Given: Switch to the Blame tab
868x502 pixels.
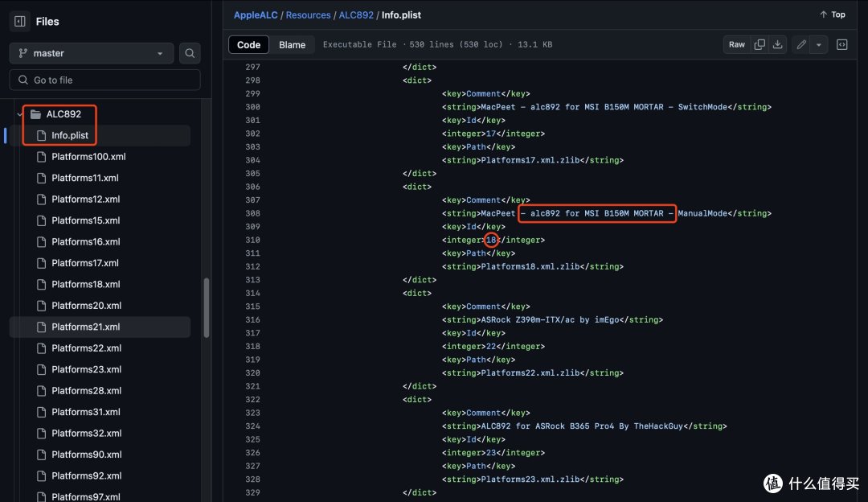Looking at the screenshot, I should [x=292, y=45].
